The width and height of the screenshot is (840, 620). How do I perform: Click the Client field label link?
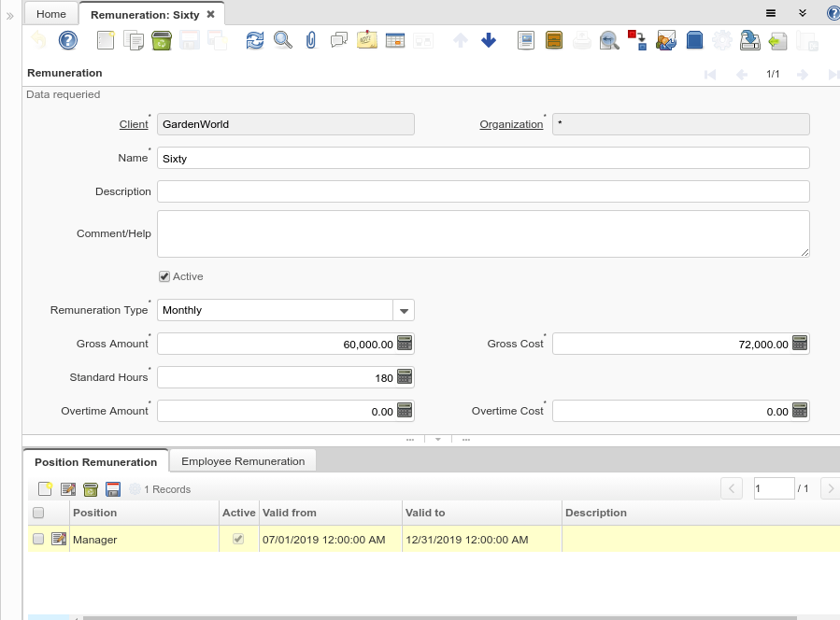coord(134,124)
